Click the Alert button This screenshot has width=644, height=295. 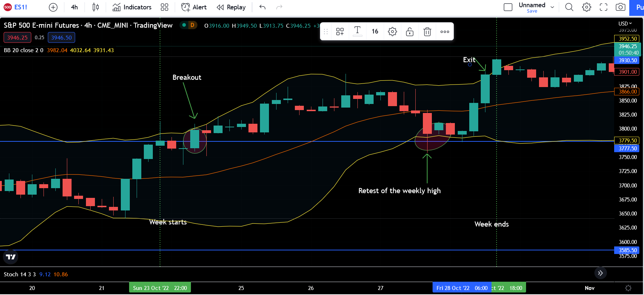[194, 7]
